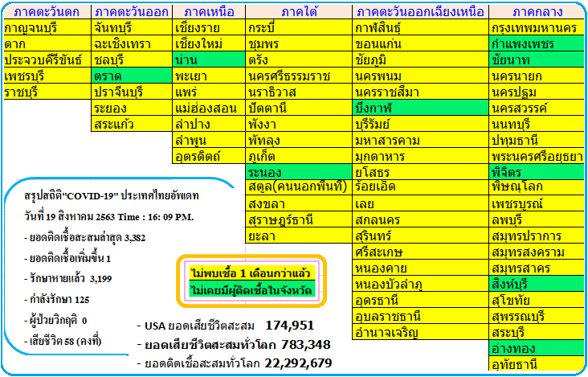Viewport: 588px width, 377px height.
Task: Click the USA death total 174,951
Action: click(289, 326)
